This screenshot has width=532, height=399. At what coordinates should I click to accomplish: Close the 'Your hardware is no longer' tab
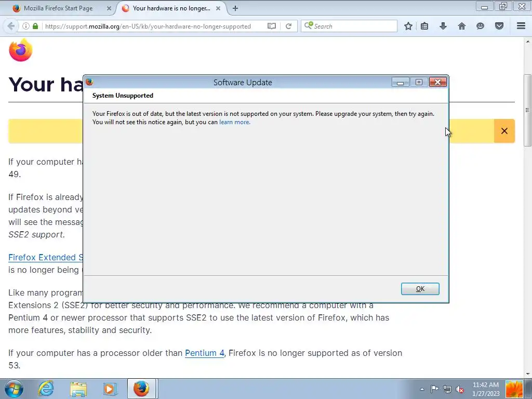point(218,8)
